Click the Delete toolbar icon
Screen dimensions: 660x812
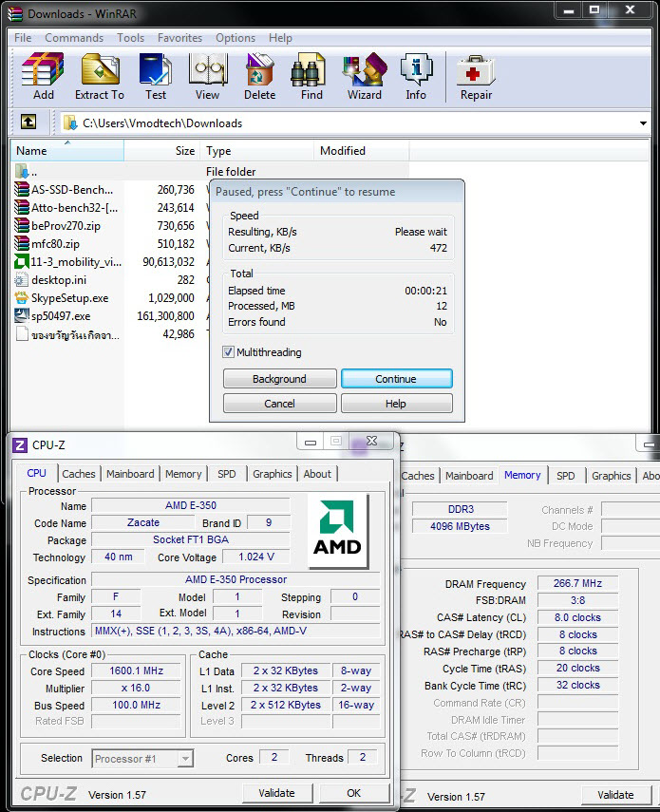coord(259,77)
